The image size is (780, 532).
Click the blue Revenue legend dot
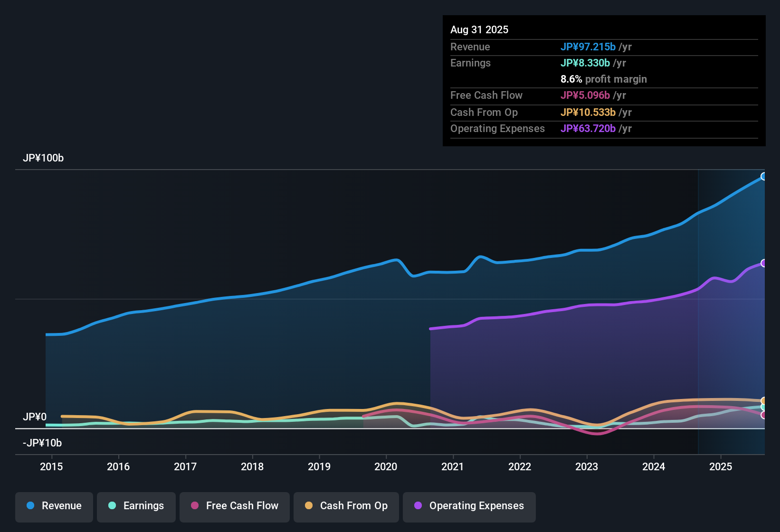[30, 506]
